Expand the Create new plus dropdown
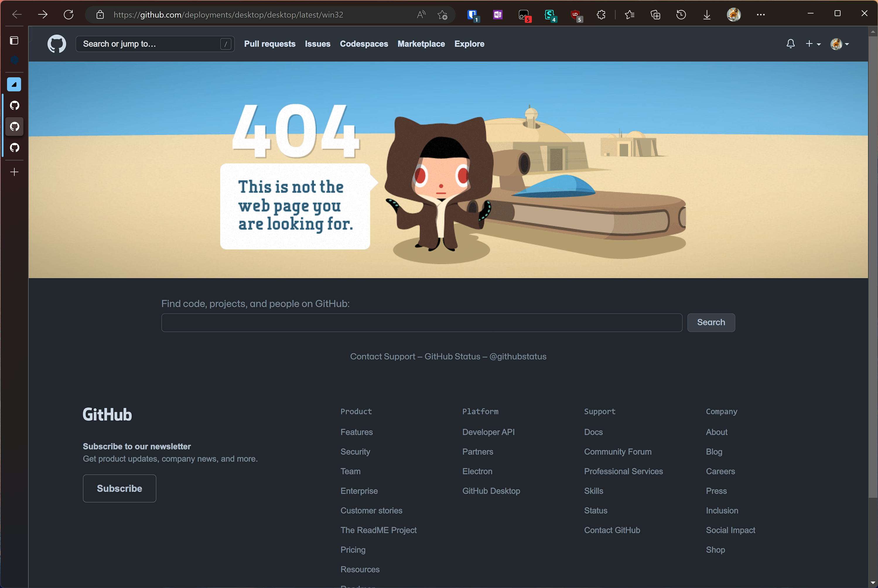 click(x=813, y=44)
